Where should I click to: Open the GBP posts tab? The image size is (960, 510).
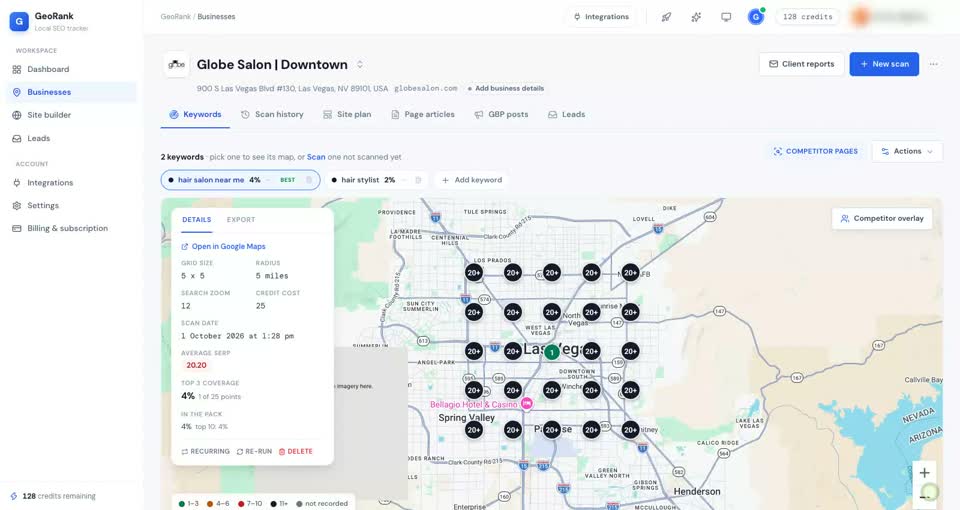[x=501, y=114]
